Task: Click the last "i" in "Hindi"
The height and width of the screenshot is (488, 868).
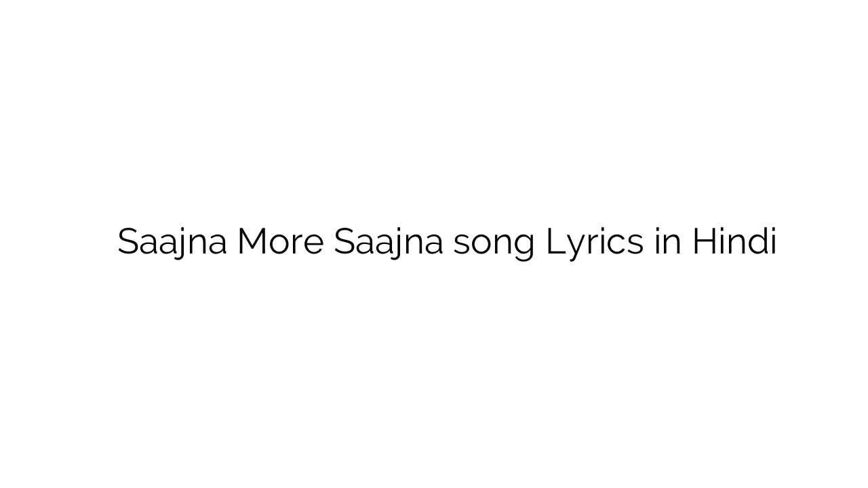Action: coord(773,242)
